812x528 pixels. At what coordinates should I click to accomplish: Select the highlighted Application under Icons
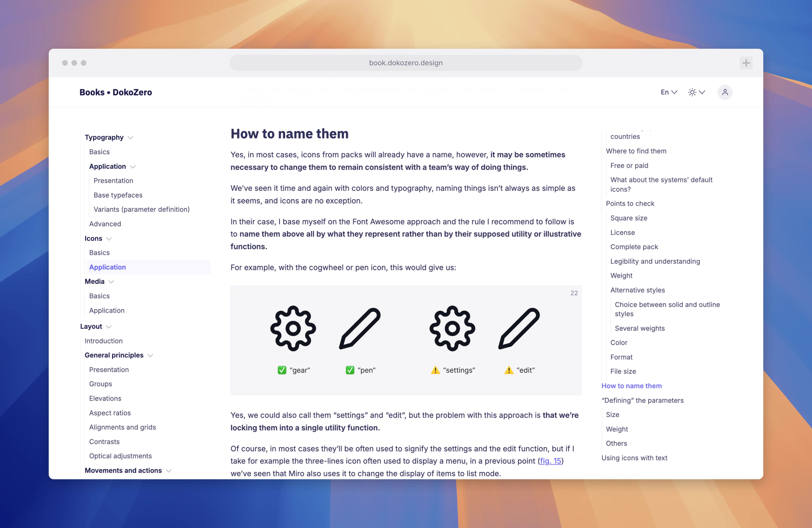coord(149,267)
